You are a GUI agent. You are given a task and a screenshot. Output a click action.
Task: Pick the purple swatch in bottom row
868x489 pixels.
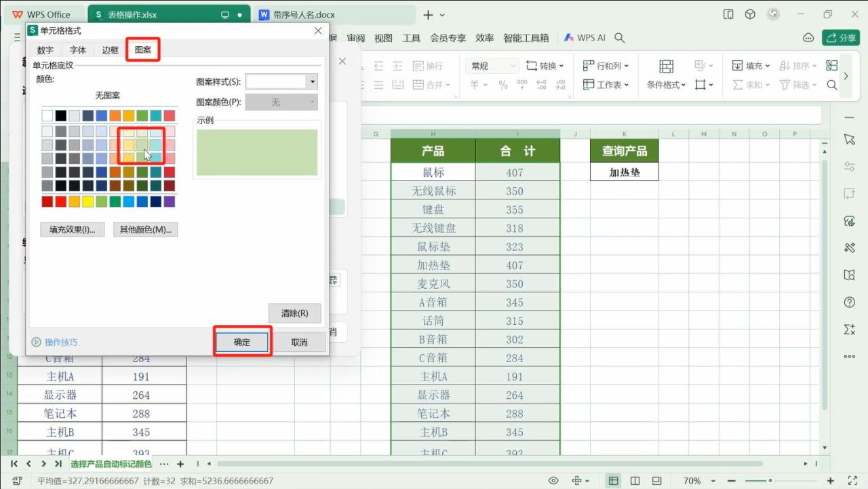(170, 201)
